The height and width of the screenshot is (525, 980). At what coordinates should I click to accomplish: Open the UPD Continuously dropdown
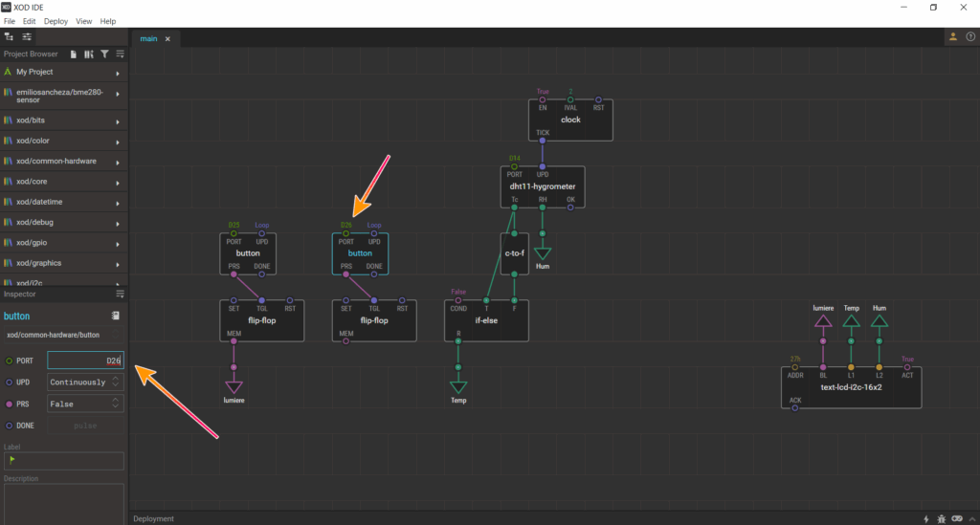pos(85,383)
